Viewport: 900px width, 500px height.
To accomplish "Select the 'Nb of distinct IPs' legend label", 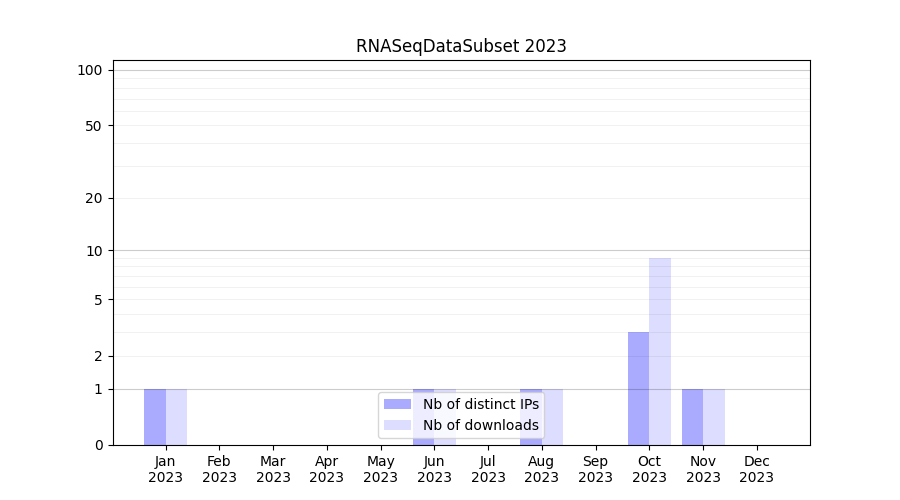I will tap(480, 404).
